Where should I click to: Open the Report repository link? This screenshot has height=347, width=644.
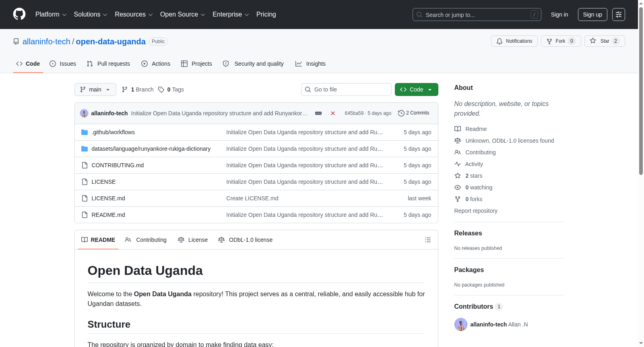tap(476, 211)
